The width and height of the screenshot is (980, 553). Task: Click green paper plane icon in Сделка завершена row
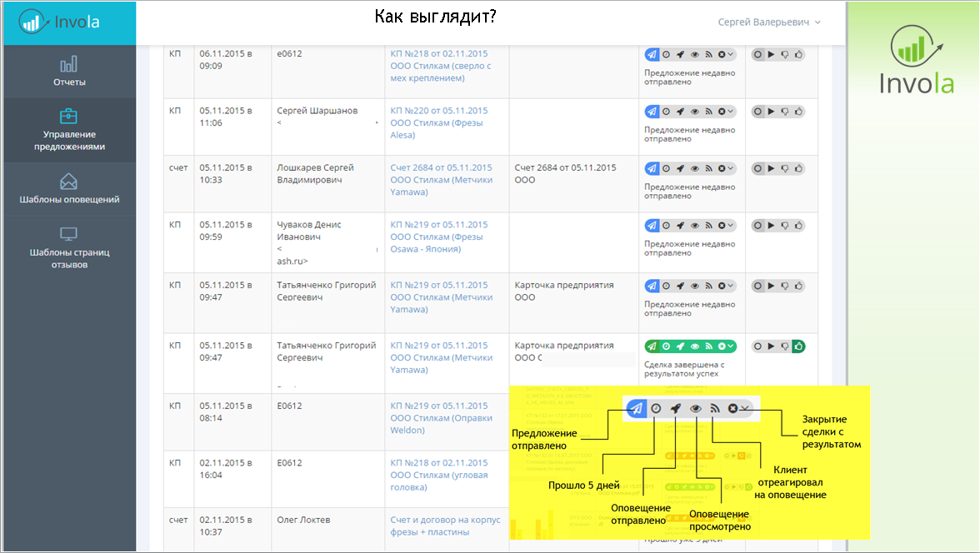click(x=652, y=346)
